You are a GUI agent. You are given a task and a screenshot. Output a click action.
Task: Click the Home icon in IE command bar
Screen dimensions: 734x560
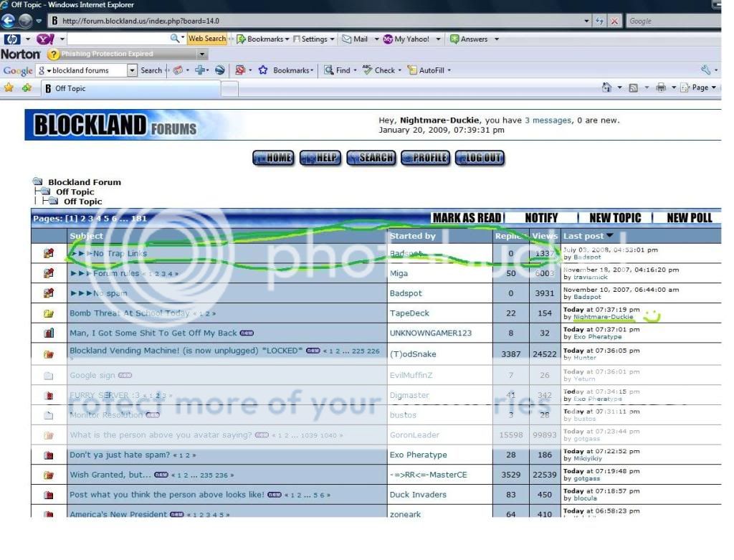coord(606,87)
